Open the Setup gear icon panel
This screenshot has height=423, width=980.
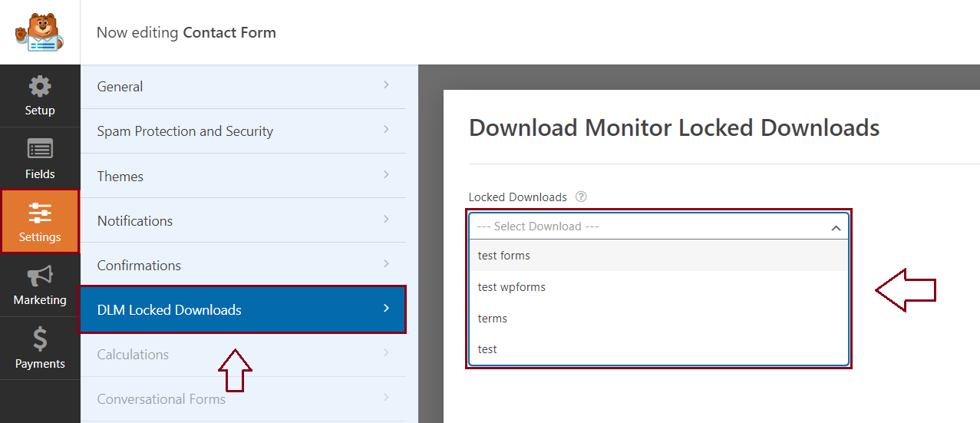40,96
